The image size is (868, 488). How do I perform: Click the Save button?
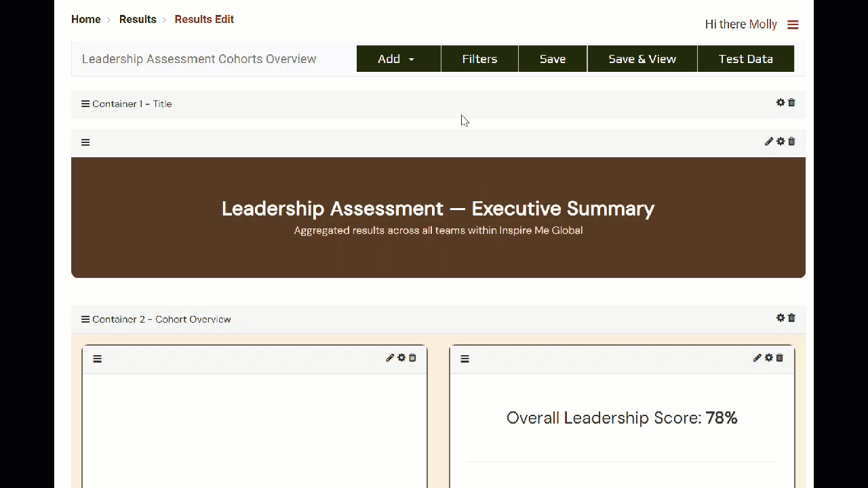pos(553,59)
